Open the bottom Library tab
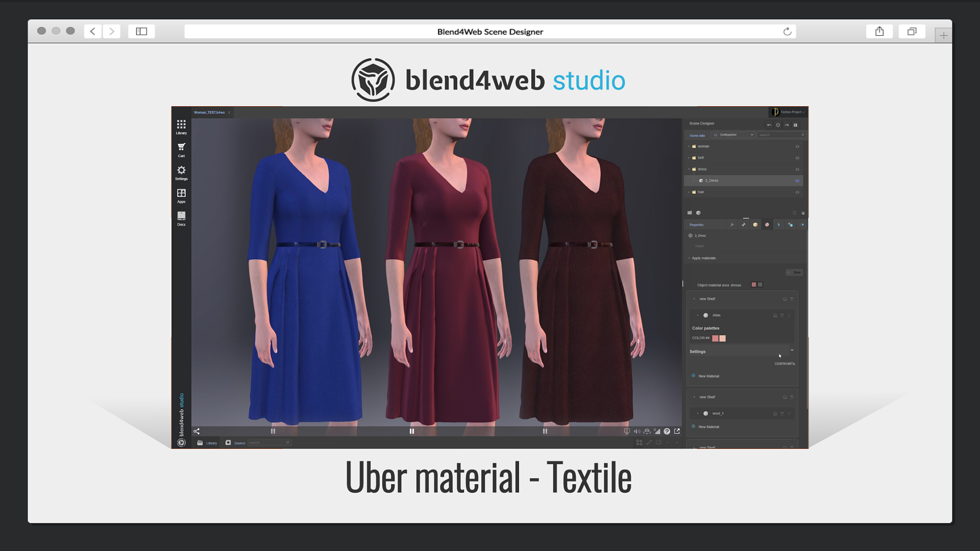 [x=207, y=443]
